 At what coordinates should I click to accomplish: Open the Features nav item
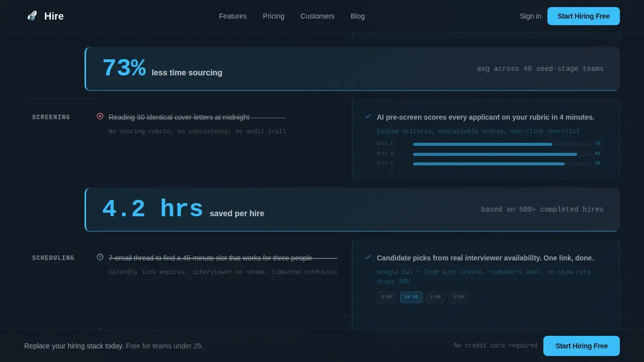(x=233, y=16)
